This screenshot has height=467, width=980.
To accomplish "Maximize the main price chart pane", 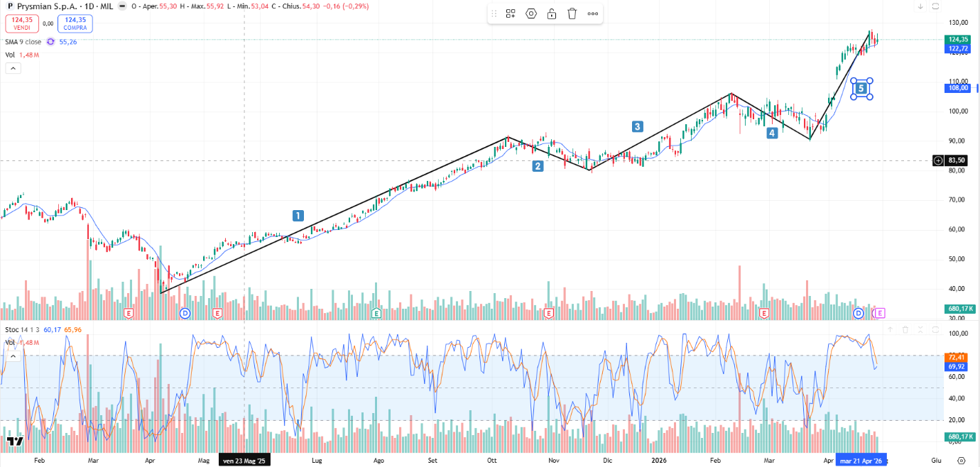I will pos(935,6).
